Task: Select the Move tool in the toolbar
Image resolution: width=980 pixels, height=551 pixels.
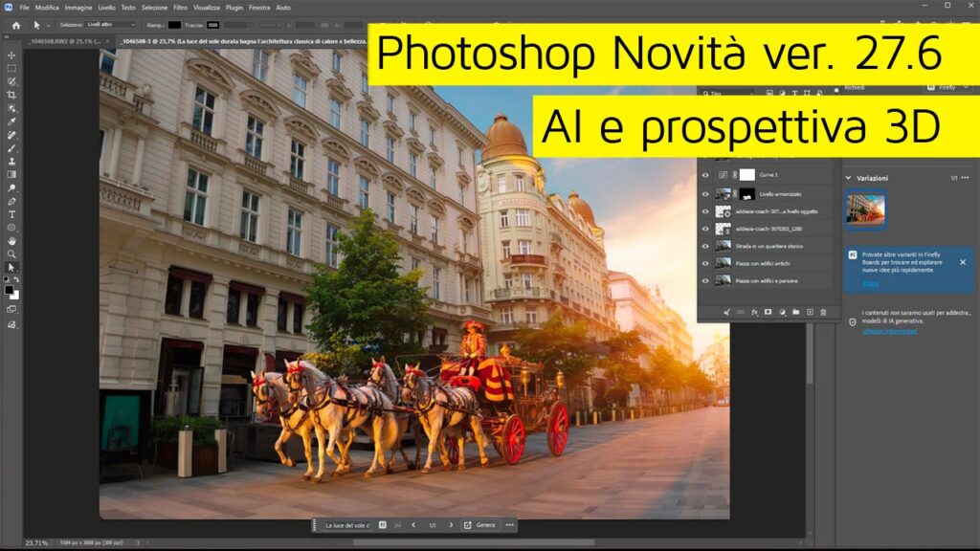Action: (x=11, y=55)
